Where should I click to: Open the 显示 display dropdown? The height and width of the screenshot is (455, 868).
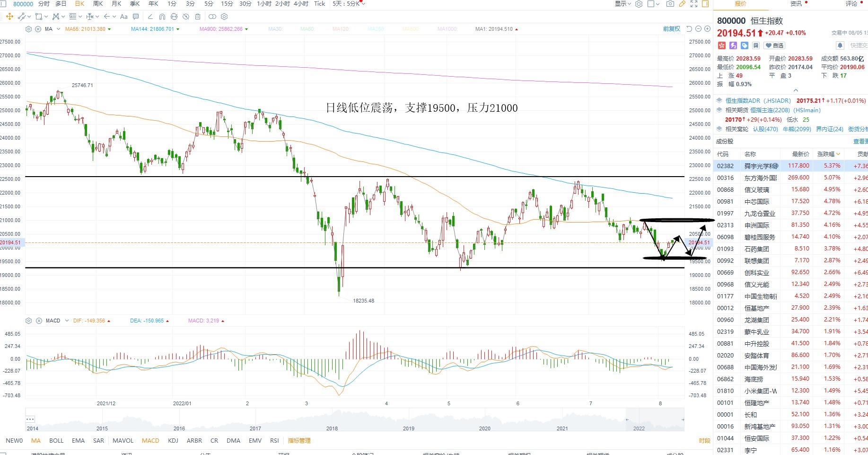(x=623, y=4)
